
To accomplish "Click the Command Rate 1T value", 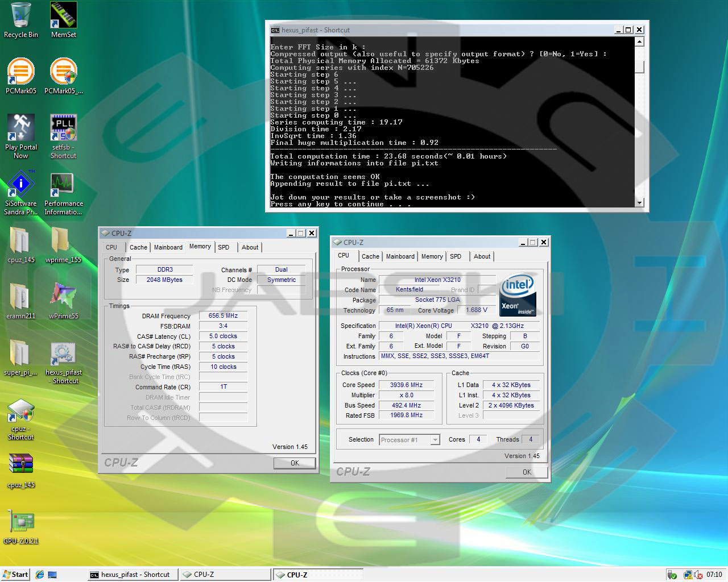I will (223, 387).
